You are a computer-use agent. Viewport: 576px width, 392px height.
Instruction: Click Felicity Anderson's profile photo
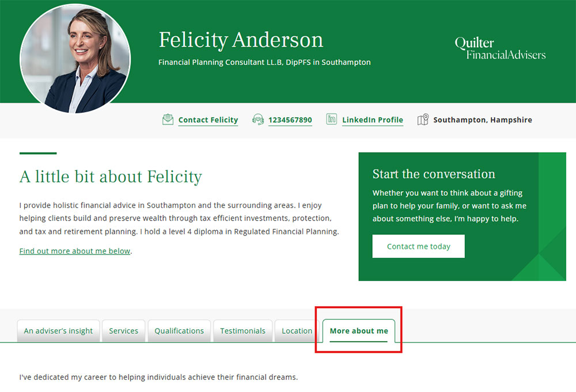click(75, 58)
